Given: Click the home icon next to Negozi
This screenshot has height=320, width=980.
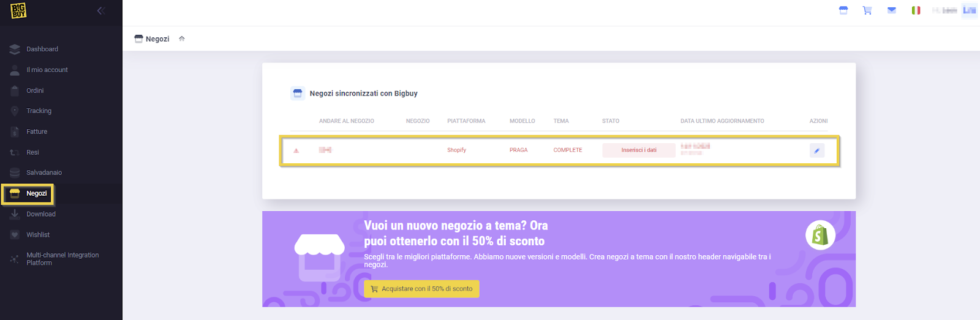Looking at the screenshot, I should click(182, 39).
